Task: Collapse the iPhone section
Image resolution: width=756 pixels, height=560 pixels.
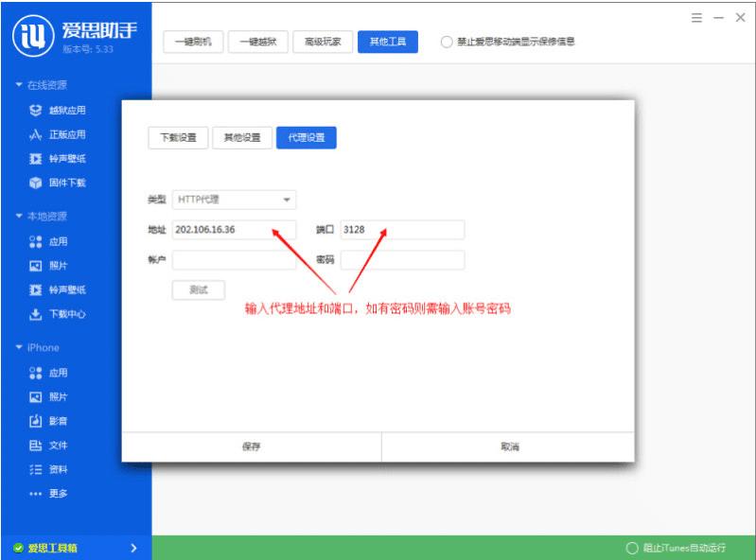Action: click(x=19, y=347)
